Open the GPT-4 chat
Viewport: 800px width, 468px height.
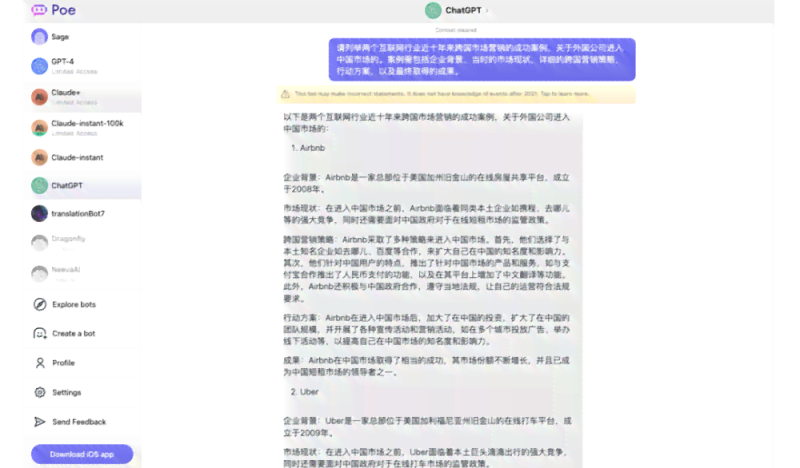click(x=84, y=66)
